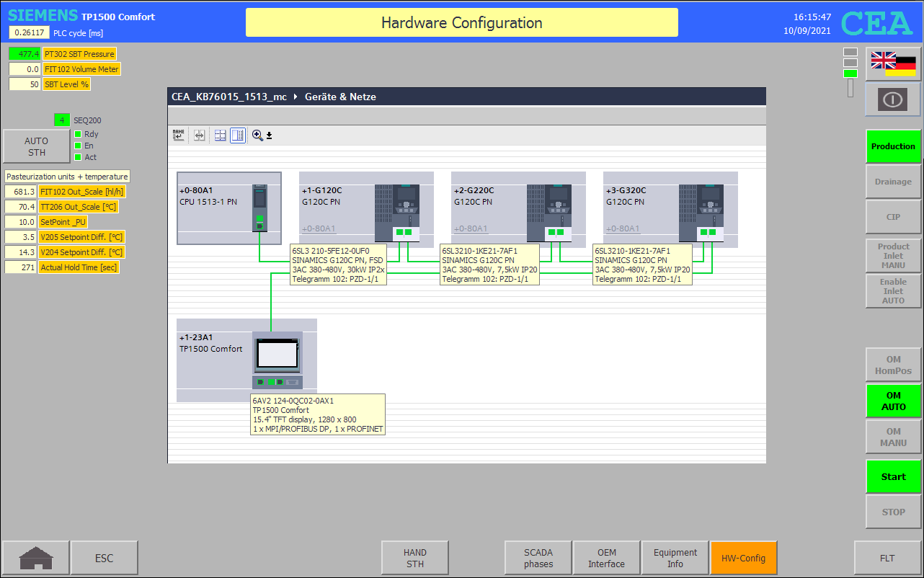Click the AUTO STH button

(x=37, y=146)
